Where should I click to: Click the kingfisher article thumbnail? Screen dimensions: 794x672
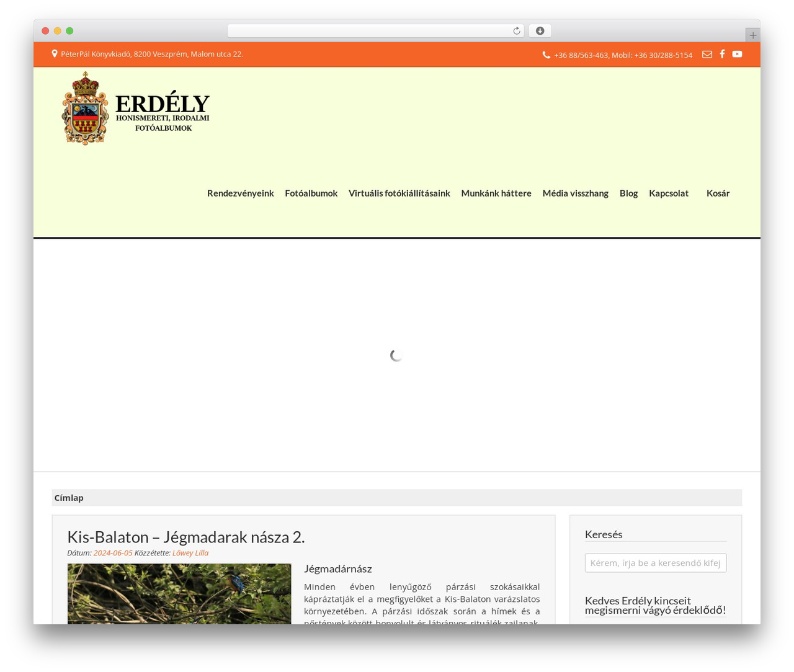(179, 593)
